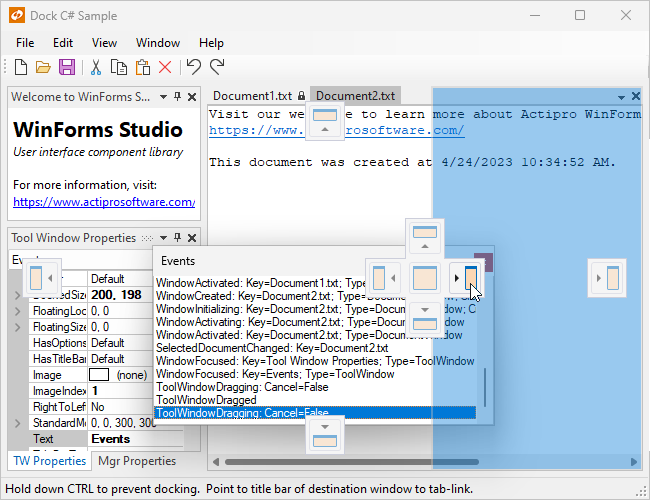The width and height of the screenshot is (650, 500).
Task: Expand the FloatingSize property row
Action: coord(17,327)
